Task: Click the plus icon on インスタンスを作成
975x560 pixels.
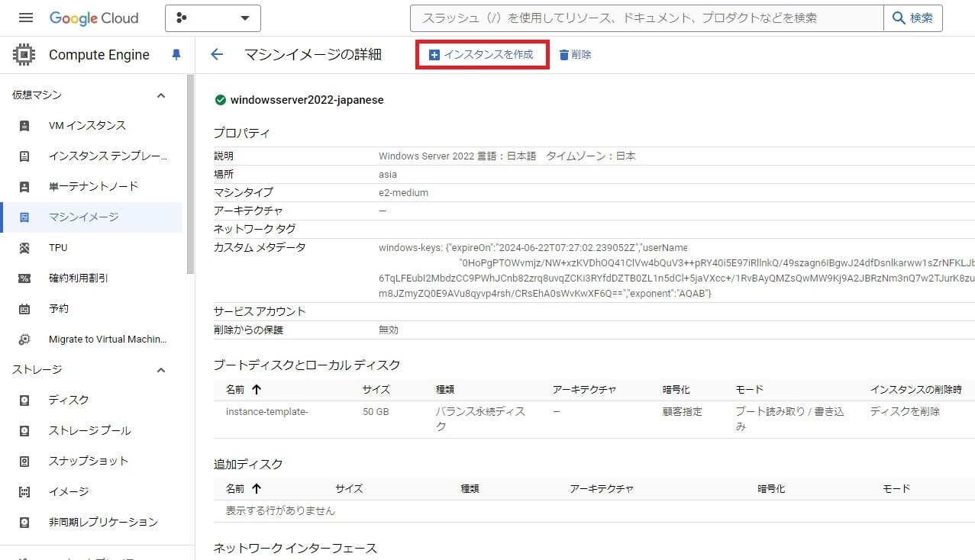Action: coord(434,55)
